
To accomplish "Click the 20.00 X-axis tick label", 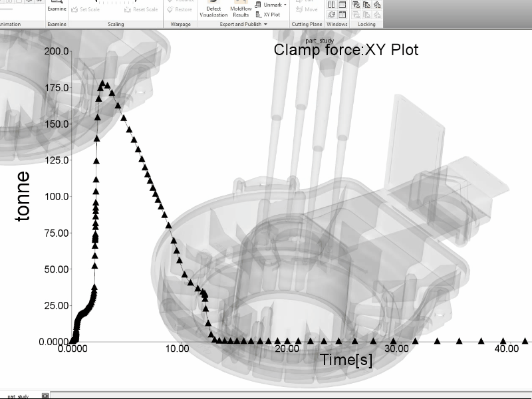I will (287, 348).
